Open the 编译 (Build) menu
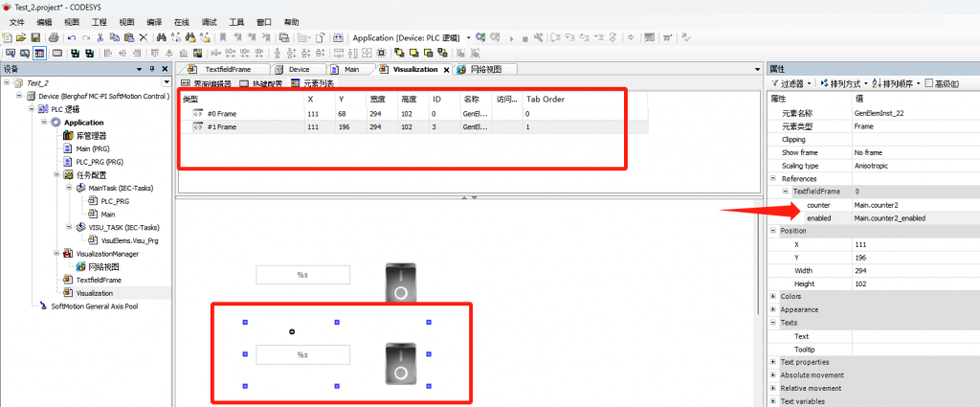The image size is (980, 407). pos(154,21)
